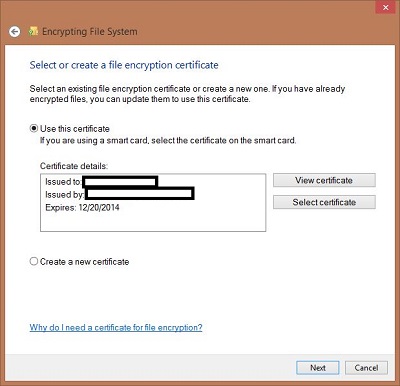The image size is (400, 386).
Task: Click the Encrypting File System title text
Action: click(90, 32)
